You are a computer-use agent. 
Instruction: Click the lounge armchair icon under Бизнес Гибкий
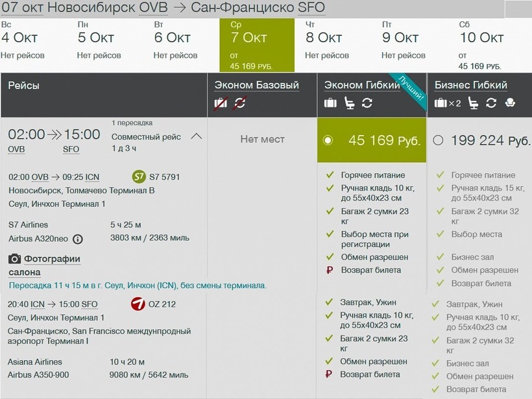pos(510,103)
